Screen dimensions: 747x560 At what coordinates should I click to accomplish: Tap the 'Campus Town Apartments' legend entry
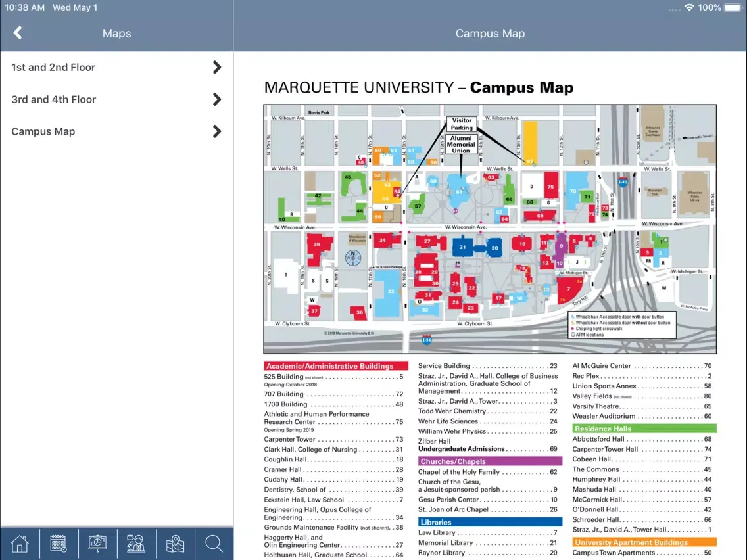click(x=642, y=553)
